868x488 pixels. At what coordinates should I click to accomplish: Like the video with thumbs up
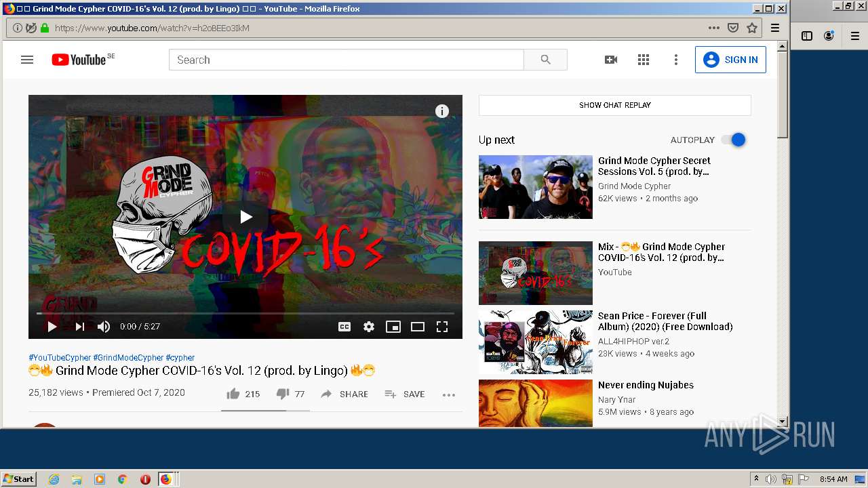(243, 394)
